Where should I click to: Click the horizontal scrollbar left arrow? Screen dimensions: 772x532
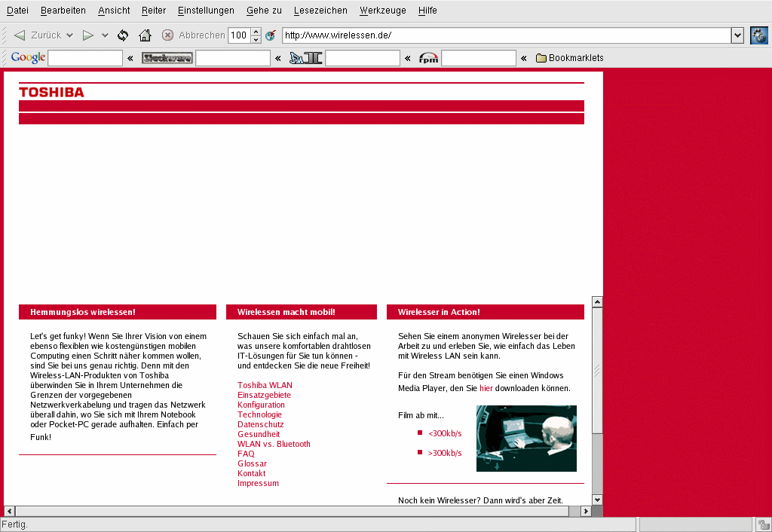tap(9, 511)
